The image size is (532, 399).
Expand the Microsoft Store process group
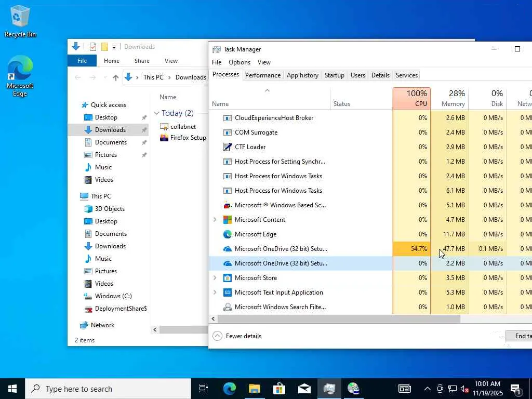[x=215, y=278]
